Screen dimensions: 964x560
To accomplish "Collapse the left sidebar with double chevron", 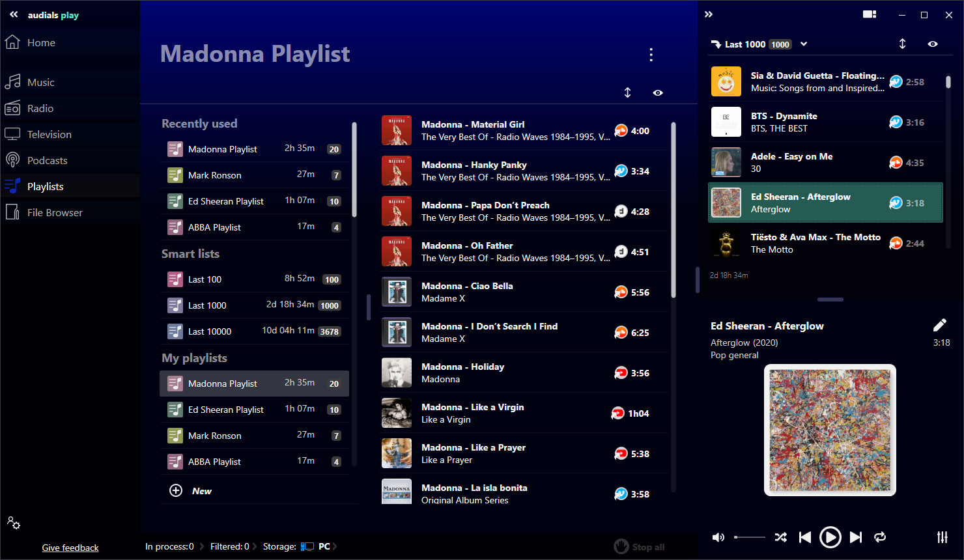I will pyautogui.click(x=14, y=14).
